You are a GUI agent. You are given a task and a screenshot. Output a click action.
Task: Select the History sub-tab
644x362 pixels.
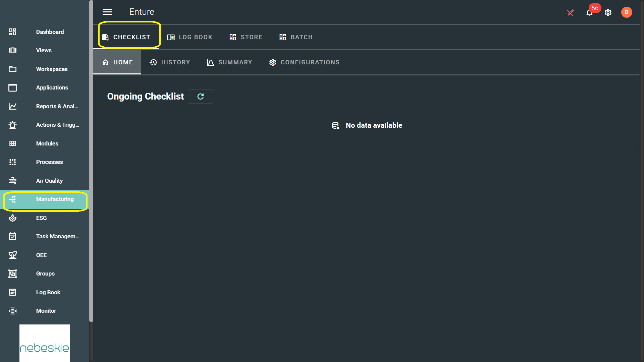[170, 62]
